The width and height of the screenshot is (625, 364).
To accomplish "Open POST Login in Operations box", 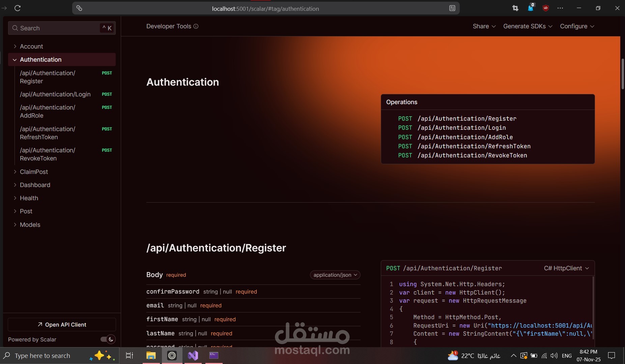I will click(x=452, y=128).
